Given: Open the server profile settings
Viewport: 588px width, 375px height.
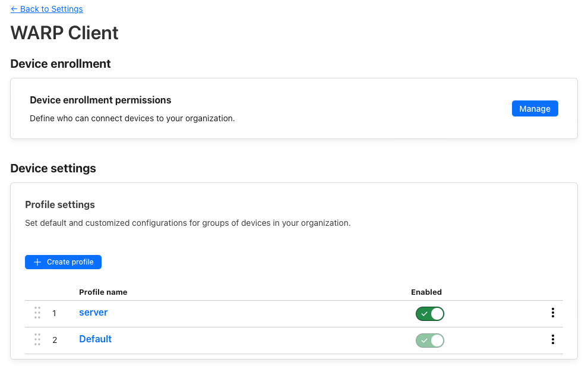Looking at the screenshot, I should click(x=93, y=312).
